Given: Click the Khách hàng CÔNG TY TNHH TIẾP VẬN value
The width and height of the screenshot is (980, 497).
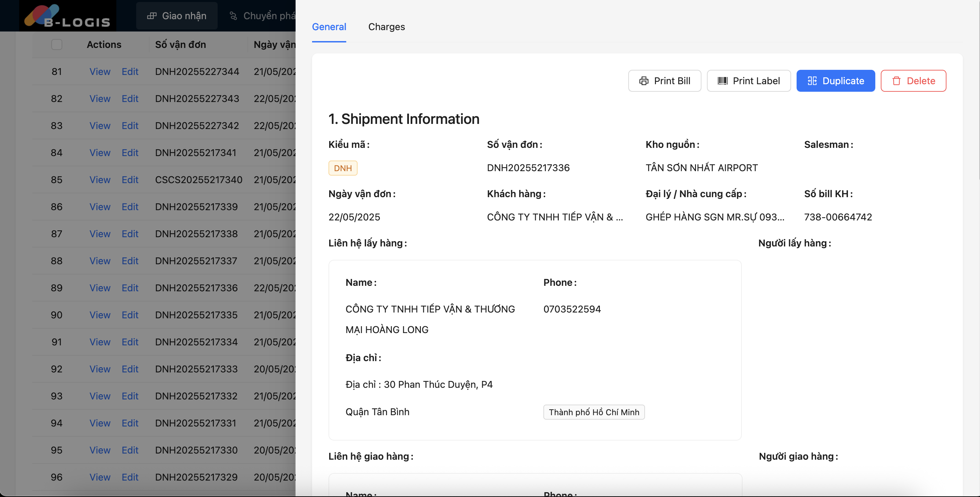Looking at the screenshot, I should (555, 217).
